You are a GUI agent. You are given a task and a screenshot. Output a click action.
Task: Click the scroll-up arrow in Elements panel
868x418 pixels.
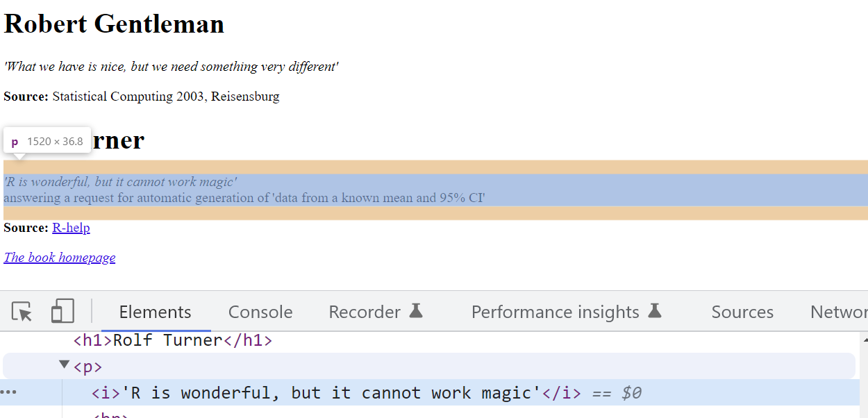tap(864, 340)
